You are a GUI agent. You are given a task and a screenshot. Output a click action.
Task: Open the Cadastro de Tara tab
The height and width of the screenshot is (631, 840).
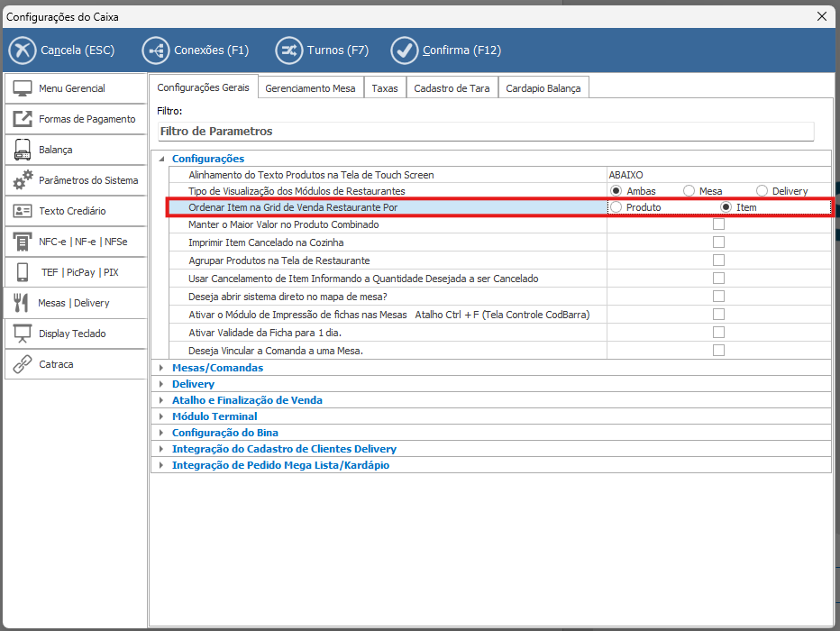(x=452, y=88)
